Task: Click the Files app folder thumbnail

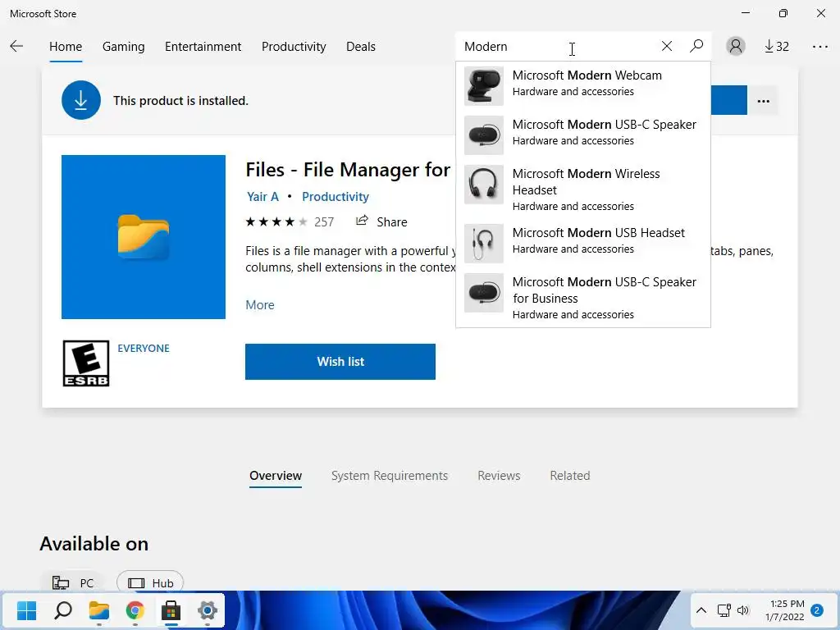Action: pos(144,237)
